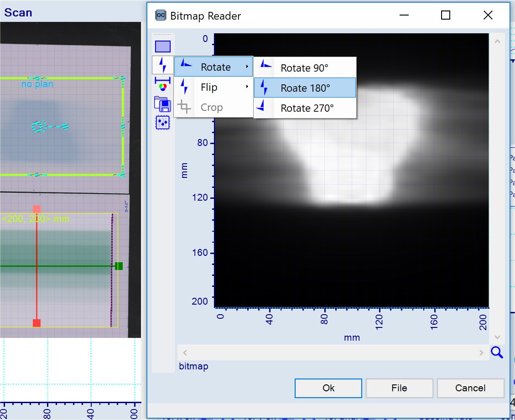Image resolution: width=515 pixels, height=420 pixels.
Task: Click the horizontal scrollbar right arrow
Action: tap(481, 353)
